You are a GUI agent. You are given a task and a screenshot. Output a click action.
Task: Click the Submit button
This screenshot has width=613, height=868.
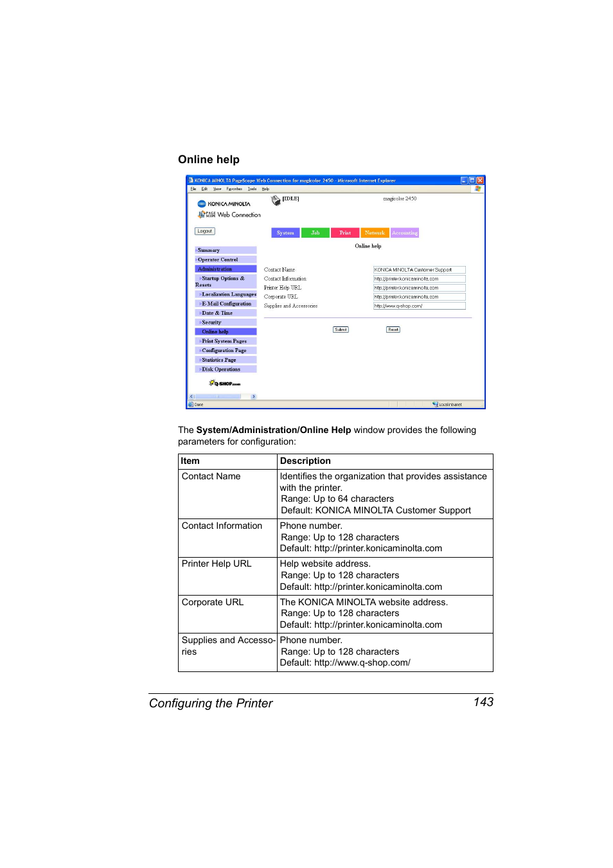point(341,330)
